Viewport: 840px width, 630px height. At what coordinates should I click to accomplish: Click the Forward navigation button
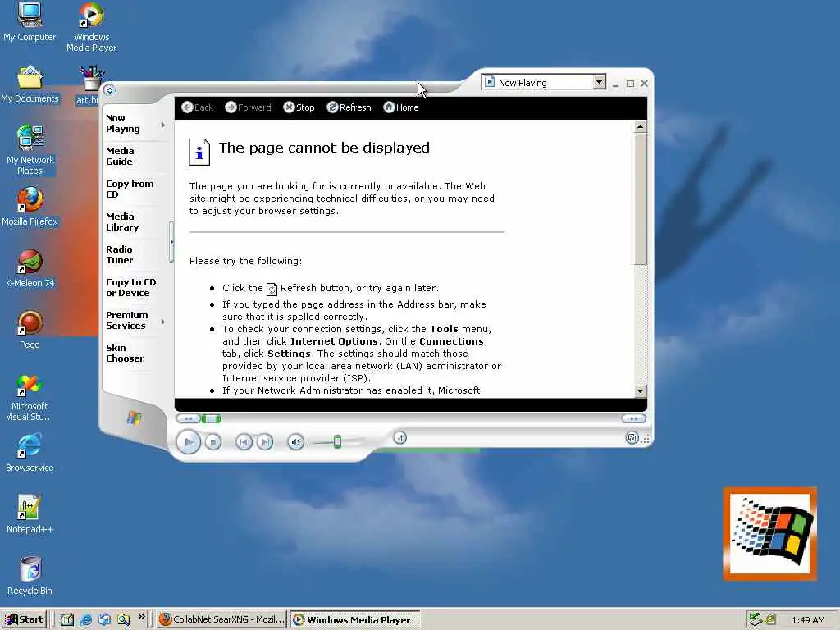point(248,107)
